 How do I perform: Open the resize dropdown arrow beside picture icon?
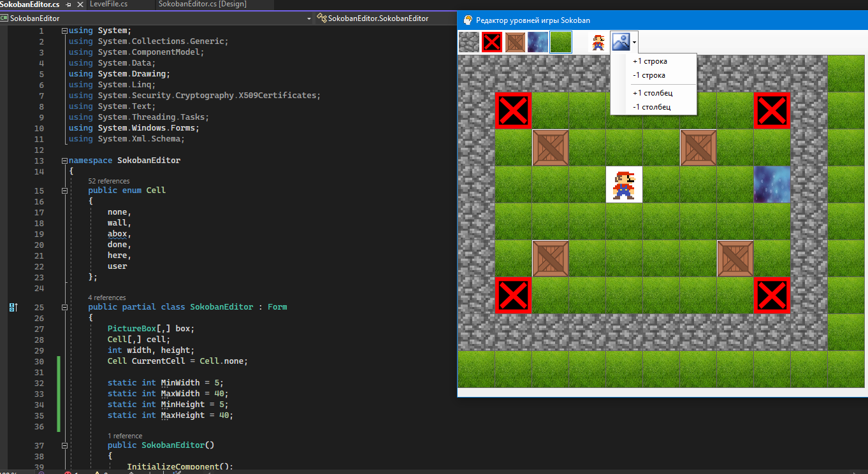(634, 42)
